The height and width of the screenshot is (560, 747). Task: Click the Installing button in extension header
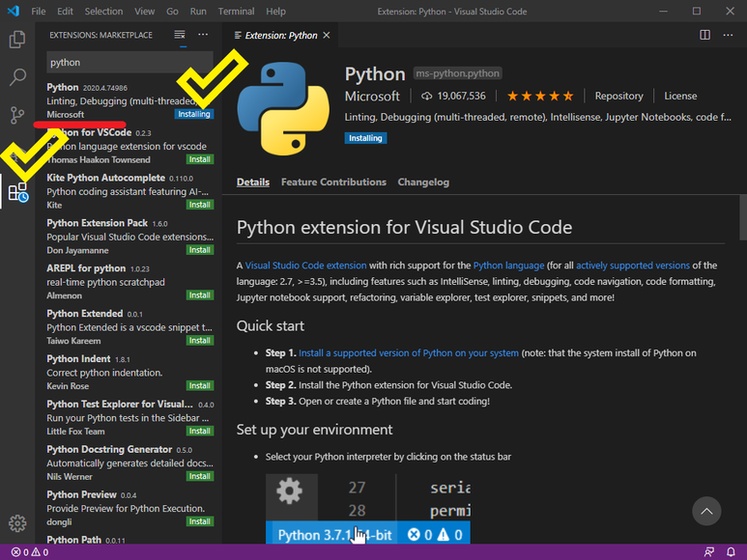coord(365,138)
